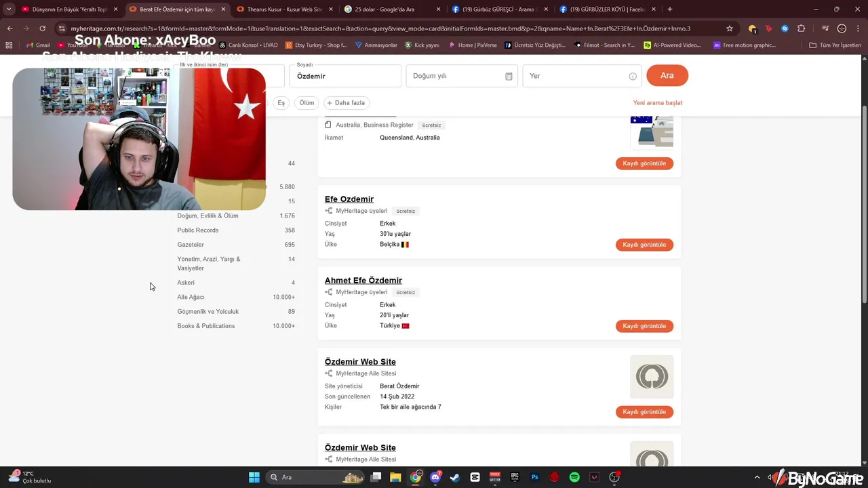Click the Windows taskbar Ara search box
The width and height of the screenshot is (868, 488).
click(315, 477)
